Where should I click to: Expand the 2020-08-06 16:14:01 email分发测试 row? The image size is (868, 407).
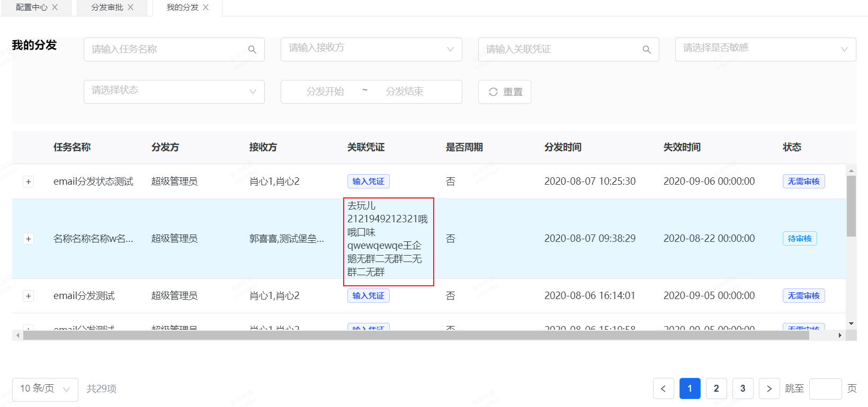29,296
